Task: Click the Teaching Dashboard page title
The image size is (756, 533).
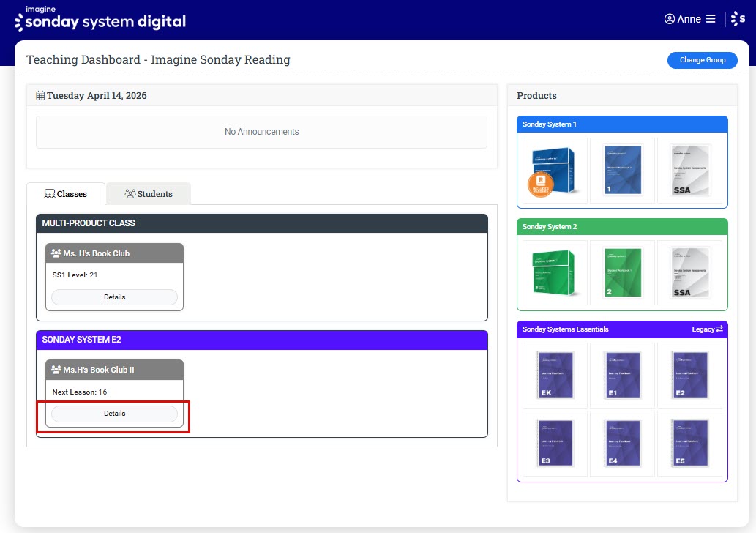Action: click(158, 59)
